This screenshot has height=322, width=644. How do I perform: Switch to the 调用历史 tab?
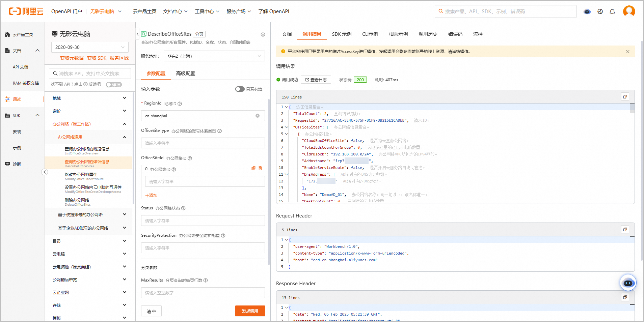click(x=428, y=34)
